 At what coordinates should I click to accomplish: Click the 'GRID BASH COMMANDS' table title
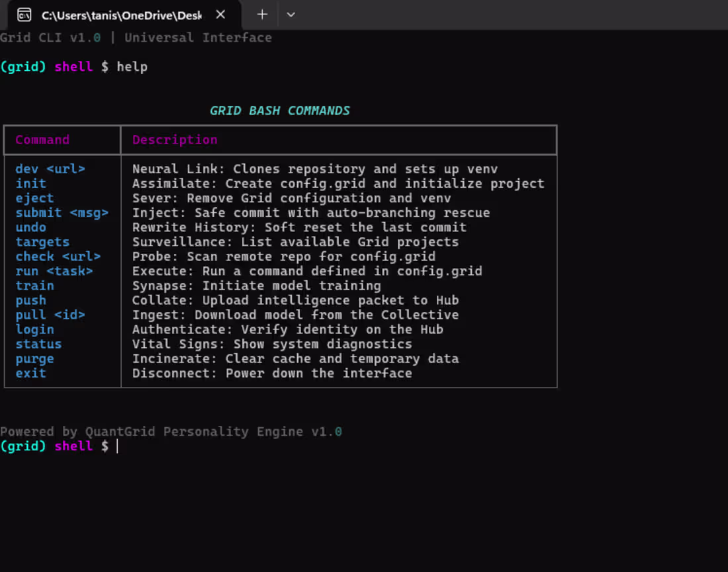279,111
